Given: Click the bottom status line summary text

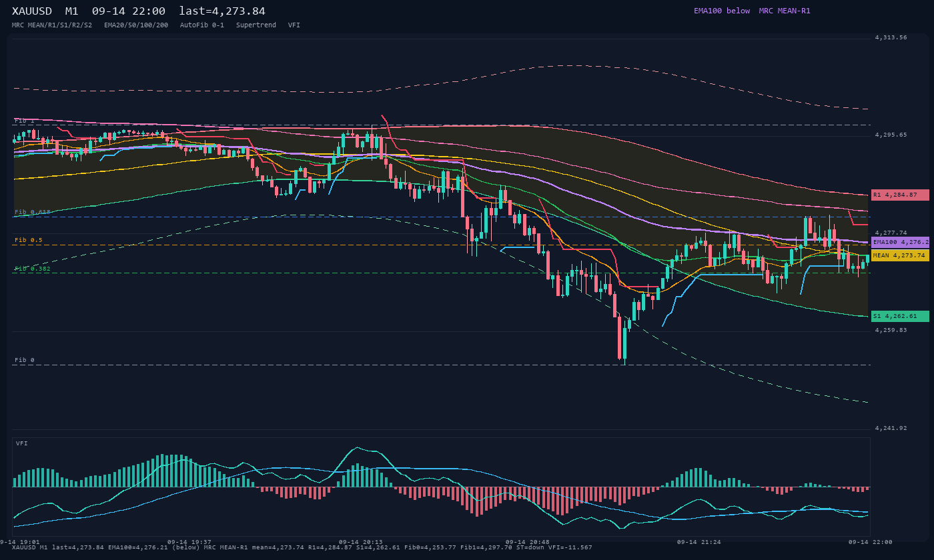Looking at the screenshot, I should (x=302, y=548).
